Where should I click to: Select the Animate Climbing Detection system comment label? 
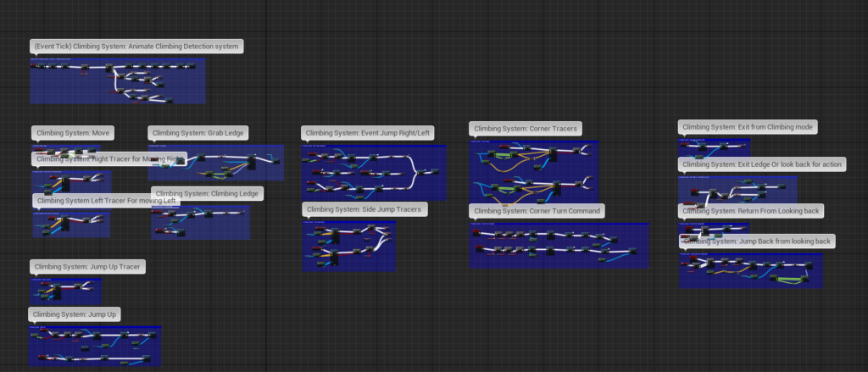click(x=136, y=46)
